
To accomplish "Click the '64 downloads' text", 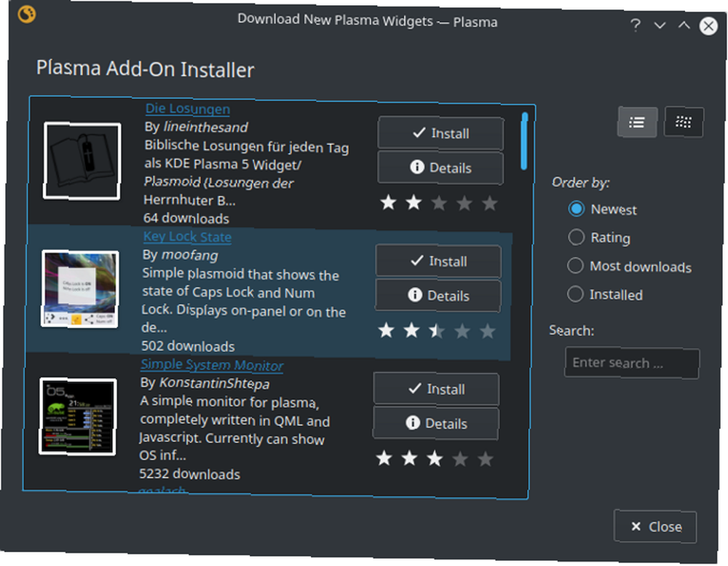I will (x=186, y=218).
